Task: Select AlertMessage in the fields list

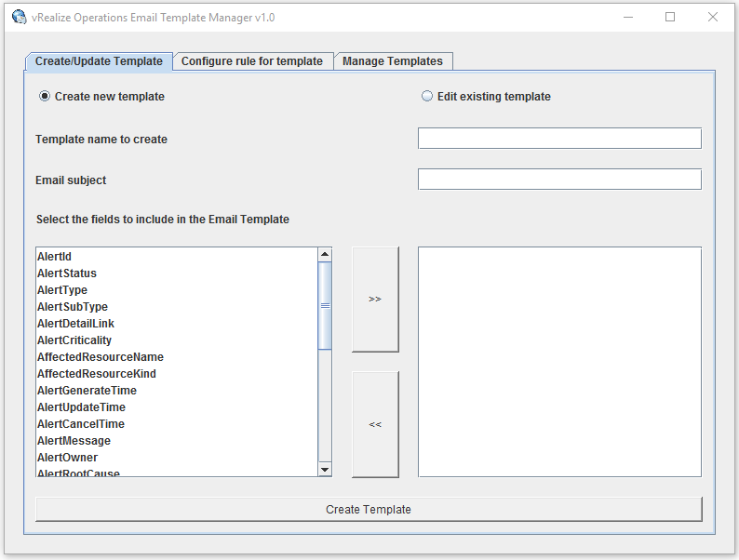Action: coord(177,440)
